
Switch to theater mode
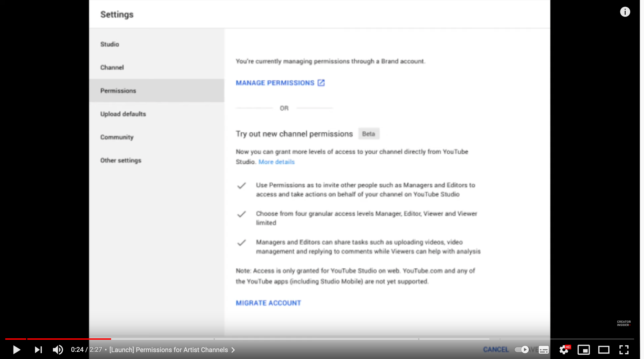(604, 350)
